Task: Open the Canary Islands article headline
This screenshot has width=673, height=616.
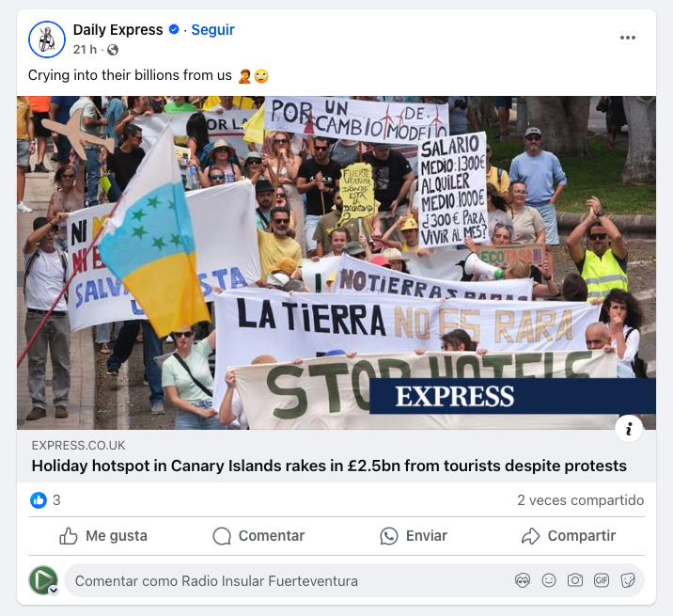Action: tap(329, 466)
